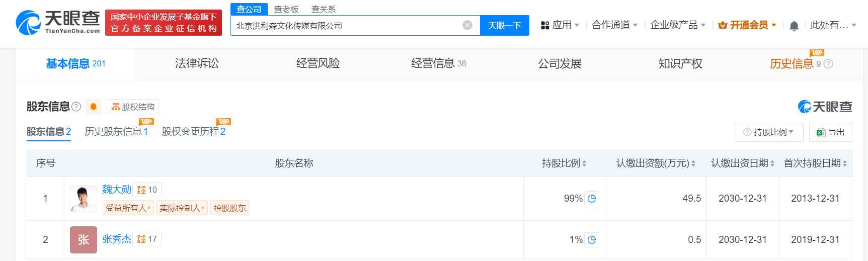Click the red 官方备案企业征信机构 banner
This screenshot has height=261, width=868.
[164, 23]
